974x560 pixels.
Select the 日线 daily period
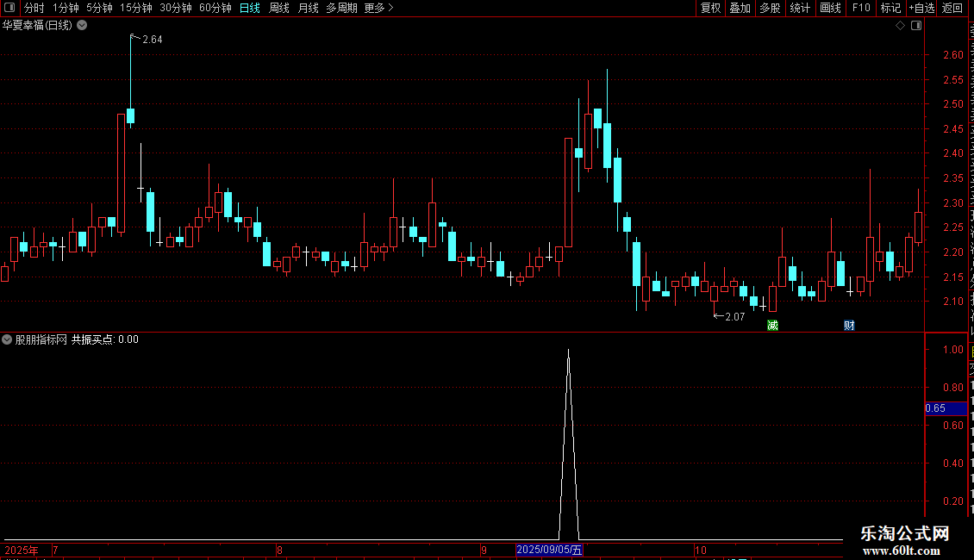click(250, 8)
